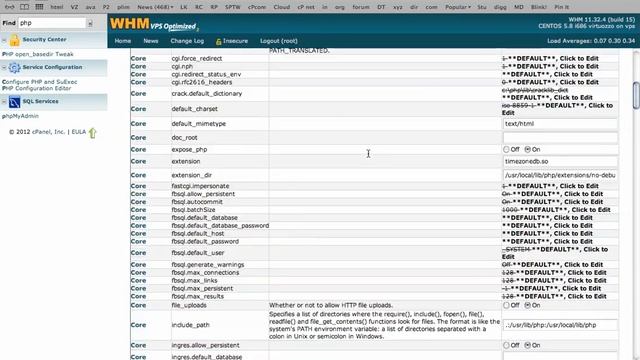Edit the fastcgi.impersonate default value
The image size is (640, 360).
tap(550, 186)
